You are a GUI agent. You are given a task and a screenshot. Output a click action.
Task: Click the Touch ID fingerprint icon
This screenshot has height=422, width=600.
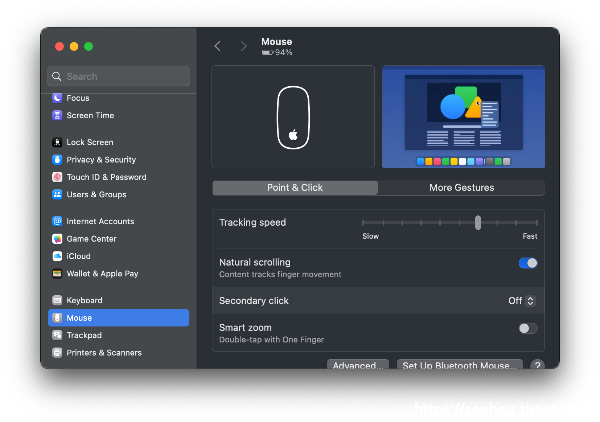point(57,177)
